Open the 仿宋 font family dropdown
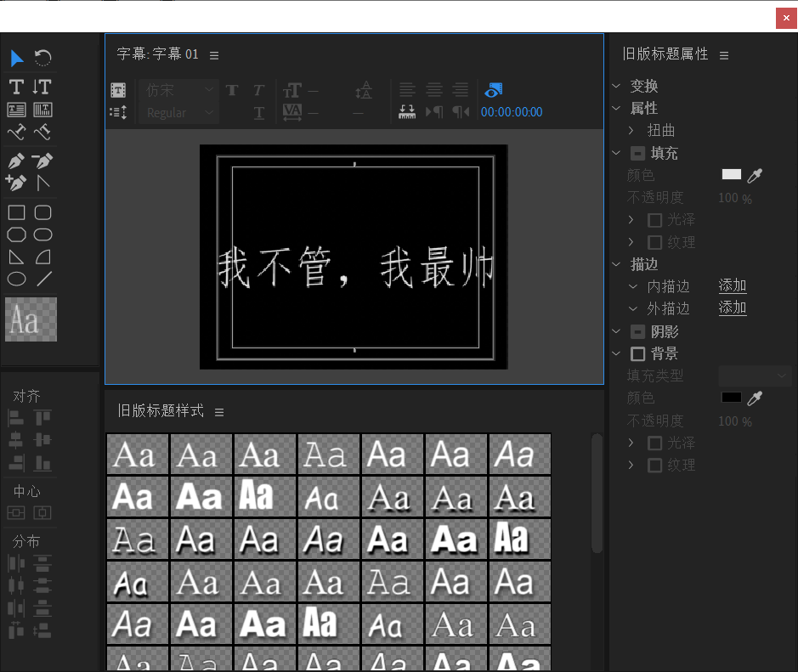The image size is (798, 672). (178, 90)
